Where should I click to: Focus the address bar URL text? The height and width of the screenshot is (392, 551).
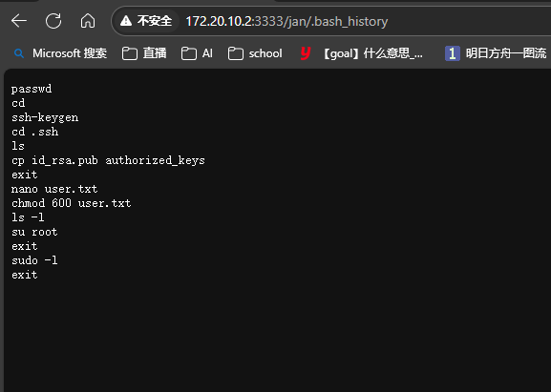coord(286,21)
